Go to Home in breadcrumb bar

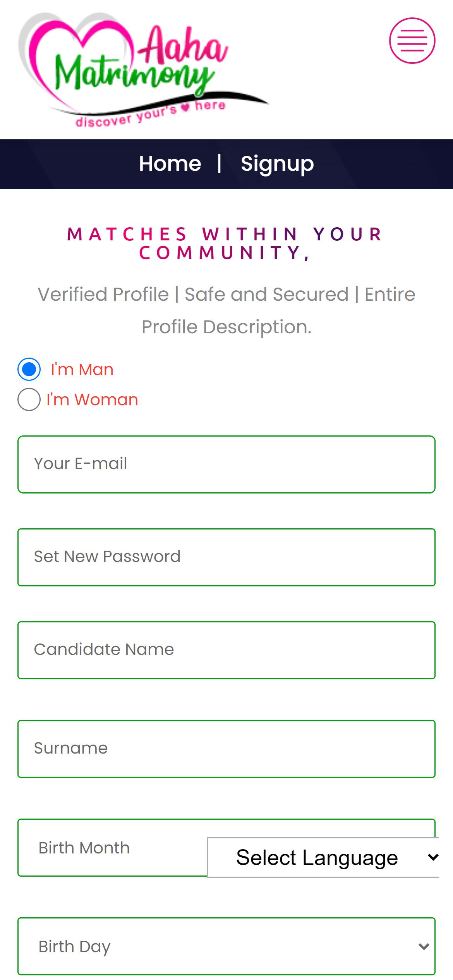tap(170, 164)
